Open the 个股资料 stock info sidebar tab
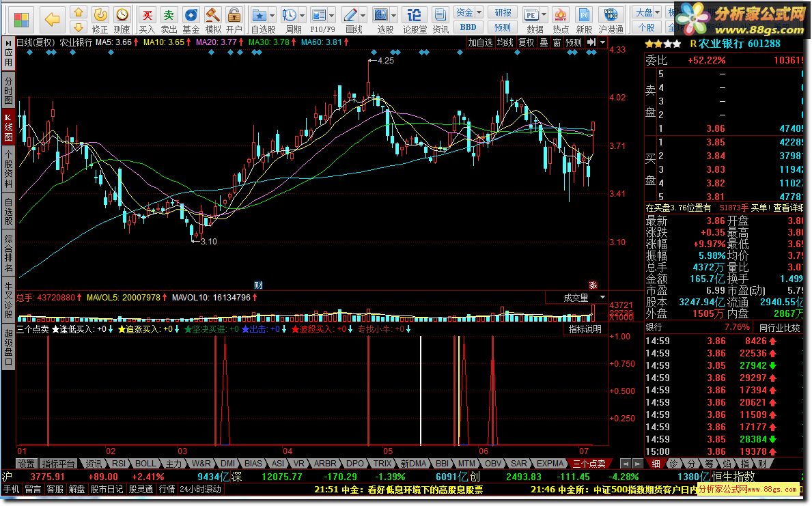This screenshot has width=812, height=506. click(8, 169)
